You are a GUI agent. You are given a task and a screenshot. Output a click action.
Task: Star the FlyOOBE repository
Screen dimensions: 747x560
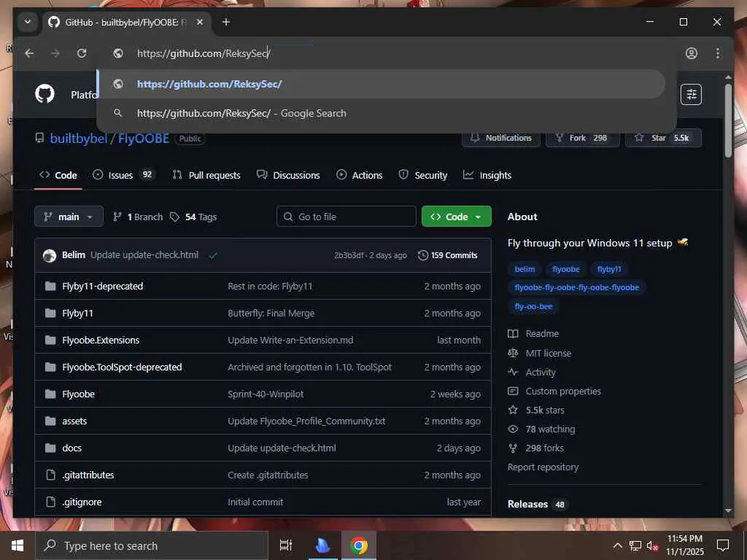[x=663, y=138]
